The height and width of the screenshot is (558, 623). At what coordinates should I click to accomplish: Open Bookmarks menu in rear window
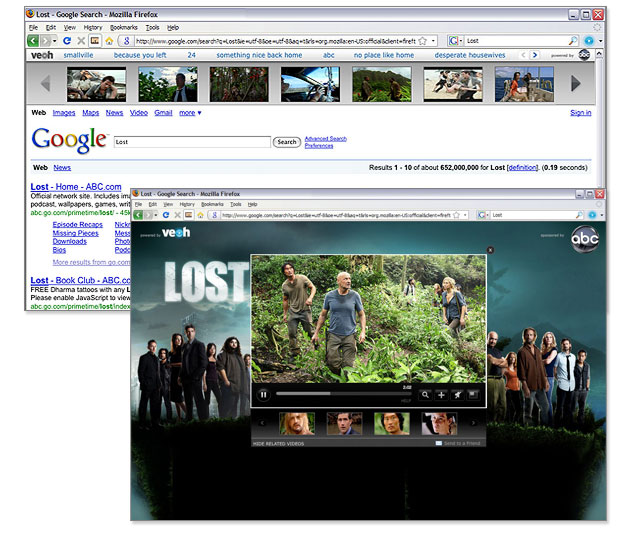click(124, 27)
